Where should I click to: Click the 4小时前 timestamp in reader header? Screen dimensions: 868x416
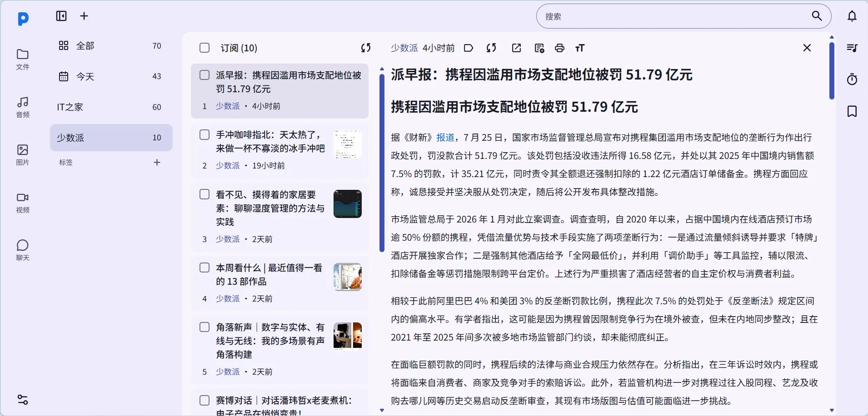439,48
